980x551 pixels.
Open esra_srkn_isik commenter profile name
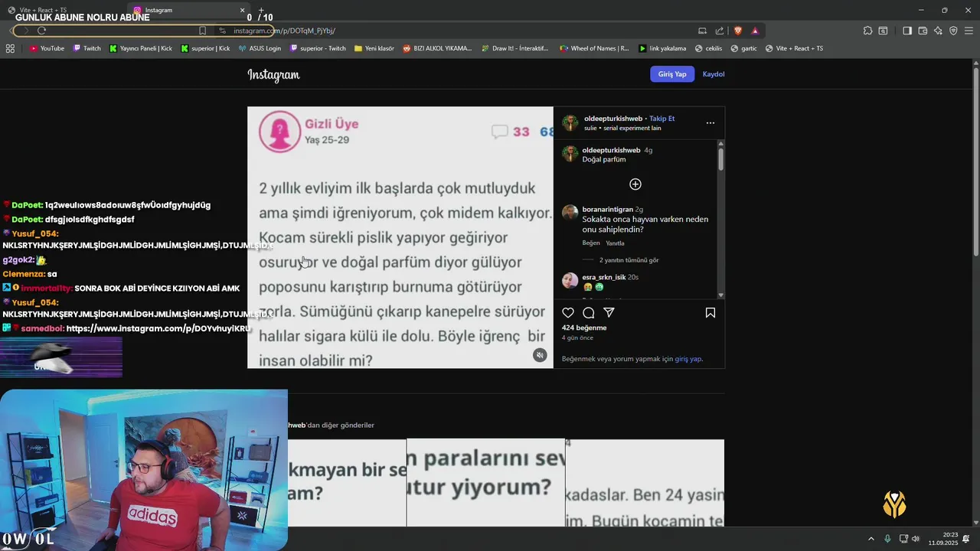click(x=604, y=277)
